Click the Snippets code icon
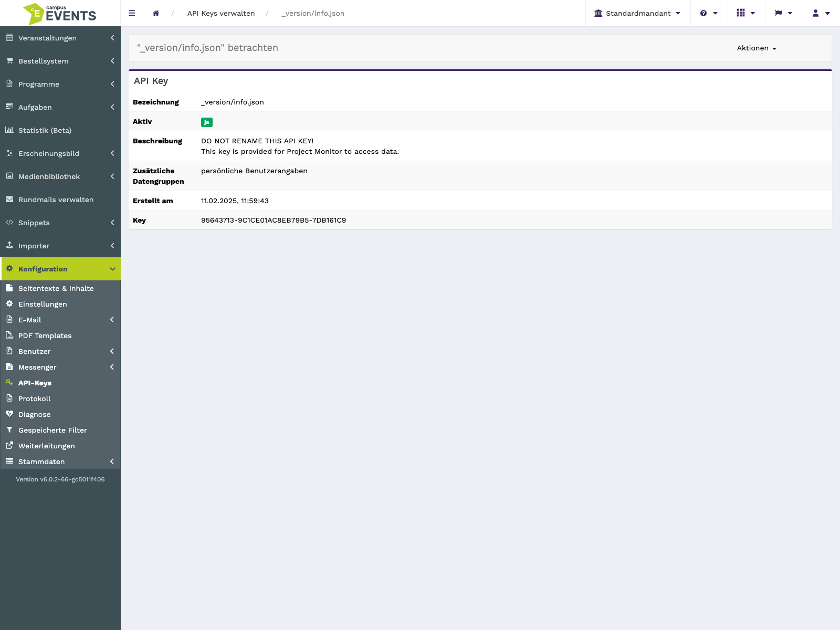 tap(9, 223)
